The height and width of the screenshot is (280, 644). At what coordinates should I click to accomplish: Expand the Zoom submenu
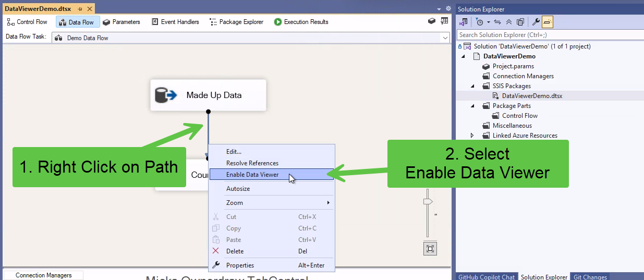(x=272, y=202)
